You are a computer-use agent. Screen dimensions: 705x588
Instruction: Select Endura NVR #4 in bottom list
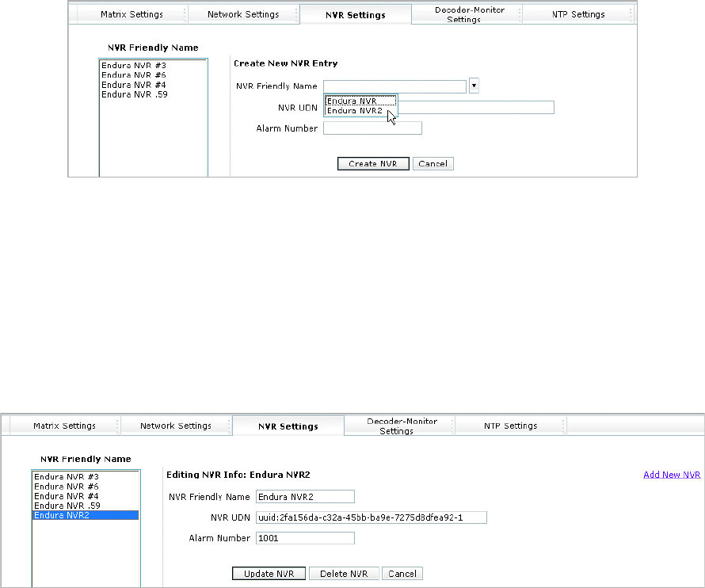(86, 496)
